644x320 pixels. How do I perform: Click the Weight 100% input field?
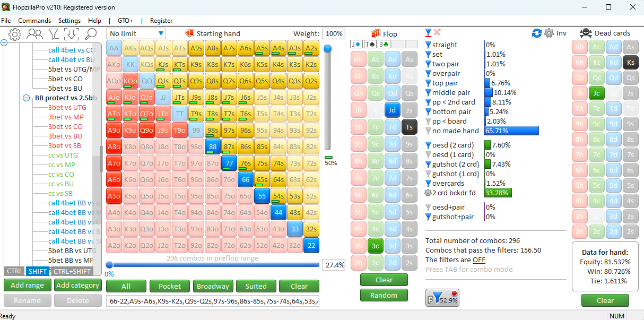[334, 33]
